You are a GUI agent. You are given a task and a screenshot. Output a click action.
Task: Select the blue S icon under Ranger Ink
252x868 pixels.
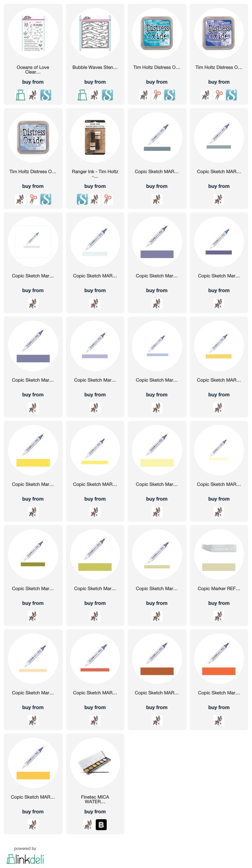tap(82, 199)
